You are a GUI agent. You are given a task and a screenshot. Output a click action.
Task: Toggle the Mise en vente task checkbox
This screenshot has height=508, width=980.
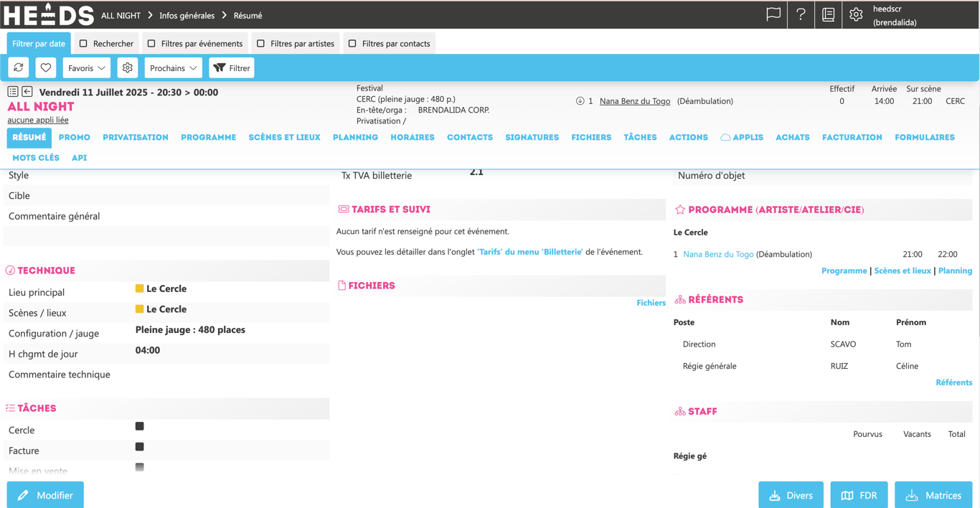140,467
